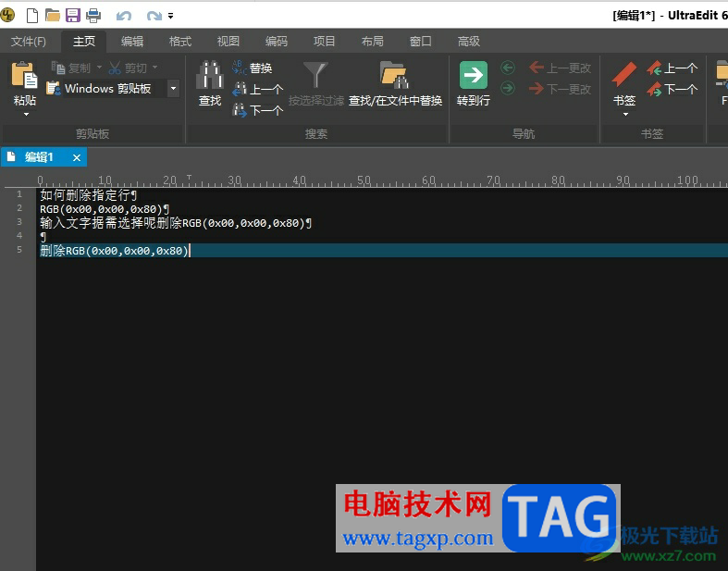
Task: Expand the 复制 dropdown arrow
Action: (x=99, y=68)
